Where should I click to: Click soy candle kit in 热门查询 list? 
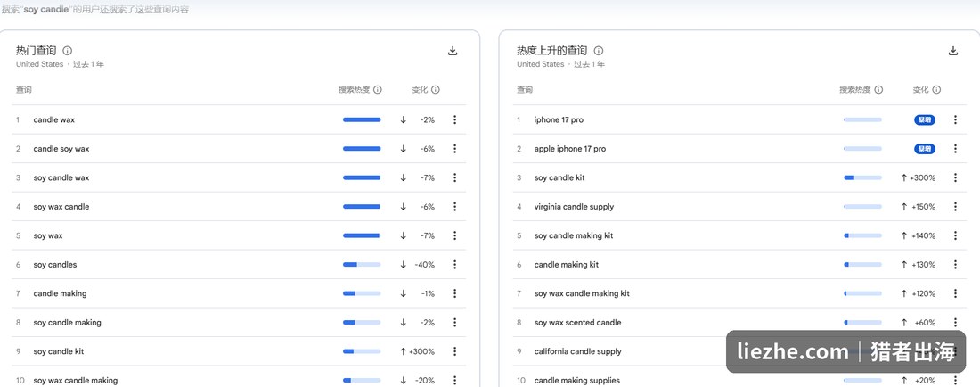pyautogui.click(x=59, y=351)
